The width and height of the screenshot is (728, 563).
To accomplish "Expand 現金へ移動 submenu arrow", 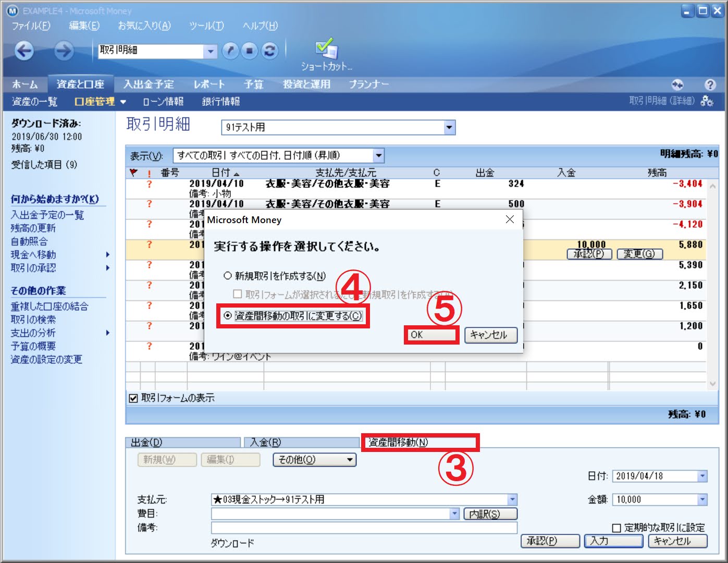I will [108, 254].
